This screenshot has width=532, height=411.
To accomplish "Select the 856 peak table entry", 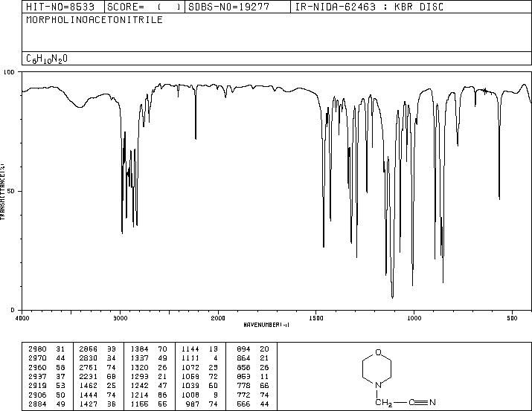I will [x=253, y=367].
